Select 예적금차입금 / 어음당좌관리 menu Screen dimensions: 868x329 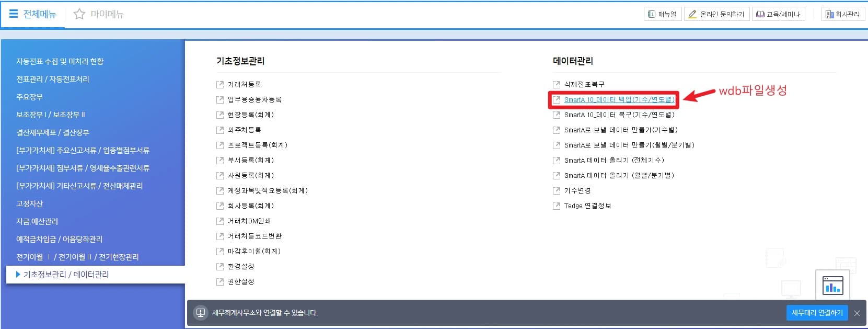pos(59,239)
